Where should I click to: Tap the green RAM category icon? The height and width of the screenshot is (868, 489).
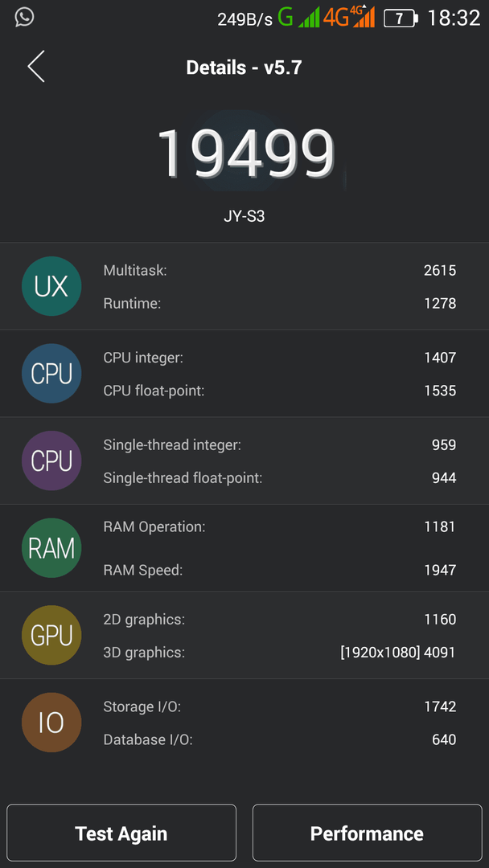51,548
